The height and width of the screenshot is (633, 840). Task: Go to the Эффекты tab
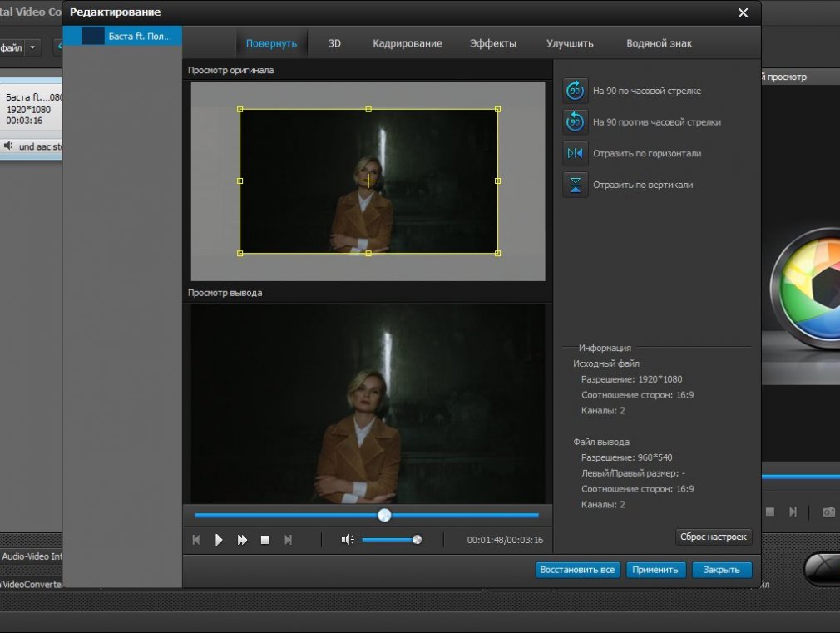[493, 43]
